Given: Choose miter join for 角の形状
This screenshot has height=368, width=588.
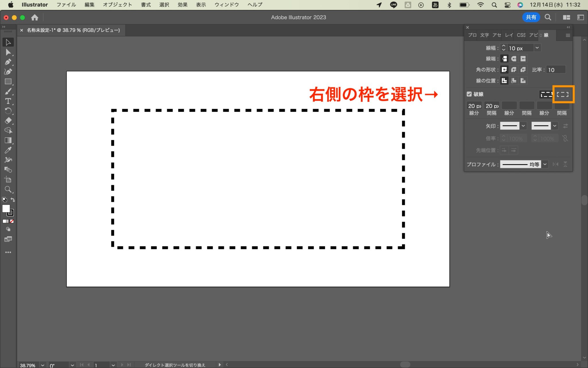Looking at the screenshot, I should point(504,70).
